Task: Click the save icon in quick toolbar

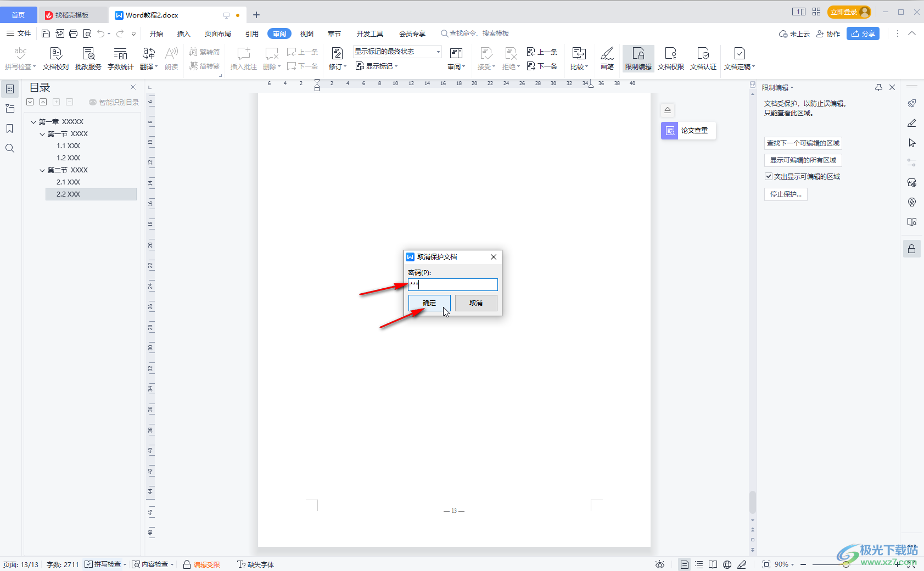Action: click(x=46, y=33)
